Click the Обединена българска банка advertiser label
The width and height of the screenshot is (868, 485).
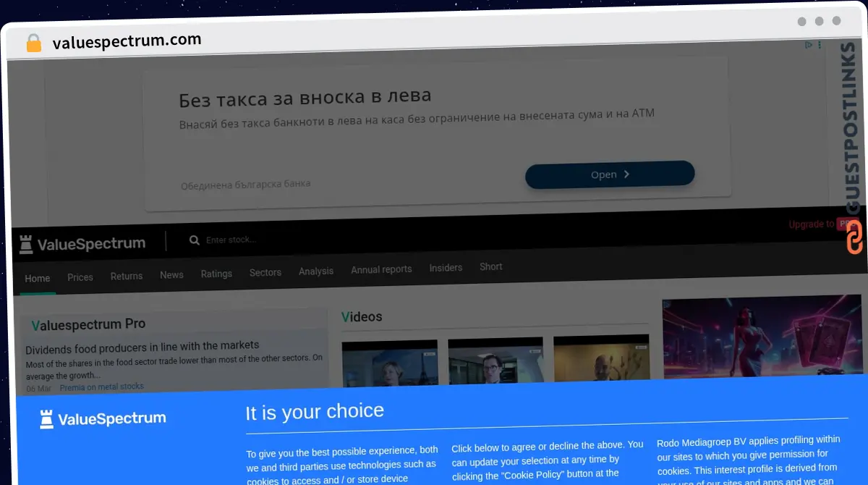(246, 185)
